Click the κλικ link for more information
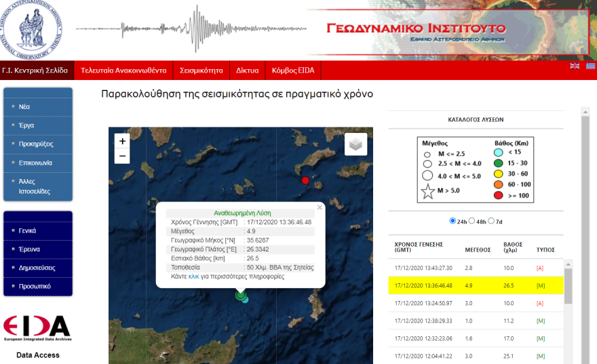597x364 pixels. 193,277
